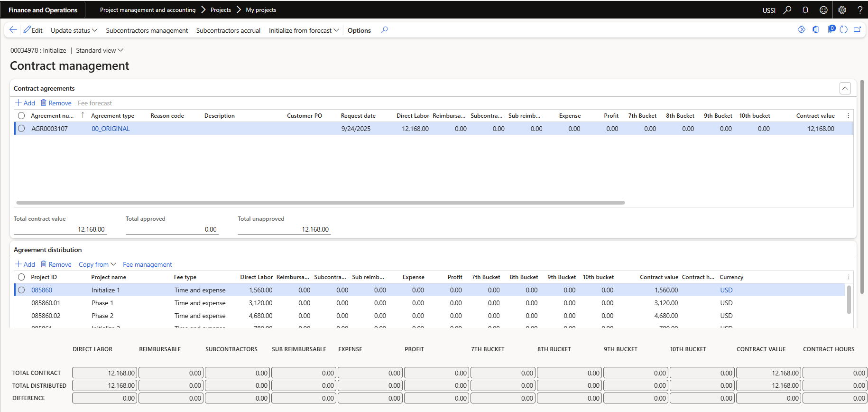Click the Contract agreements horizontal scrollbar

click(320, 203)
